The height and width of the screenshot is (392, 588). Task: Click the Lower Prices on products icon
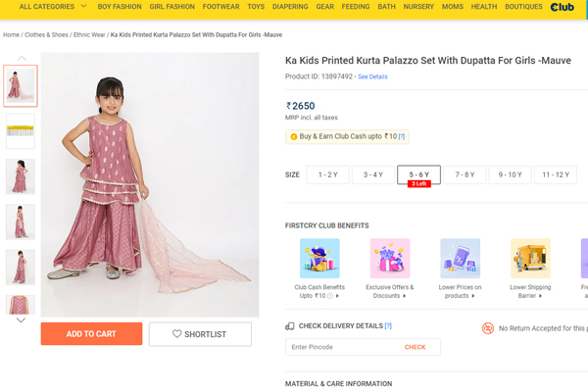pos(460,259)
